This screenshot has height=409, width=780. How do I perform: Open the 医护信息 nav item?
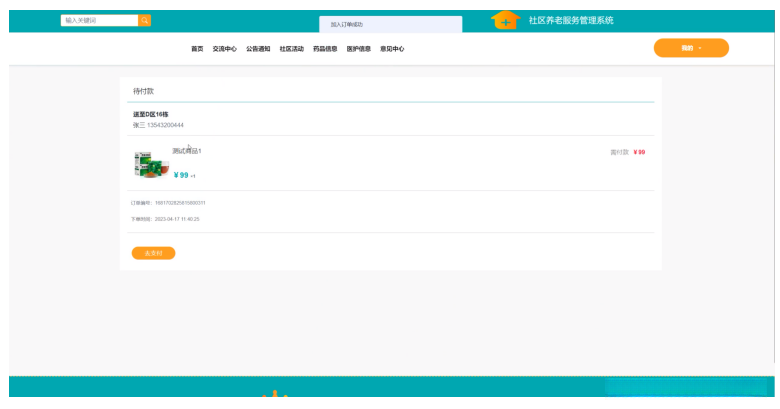[359, 49]
